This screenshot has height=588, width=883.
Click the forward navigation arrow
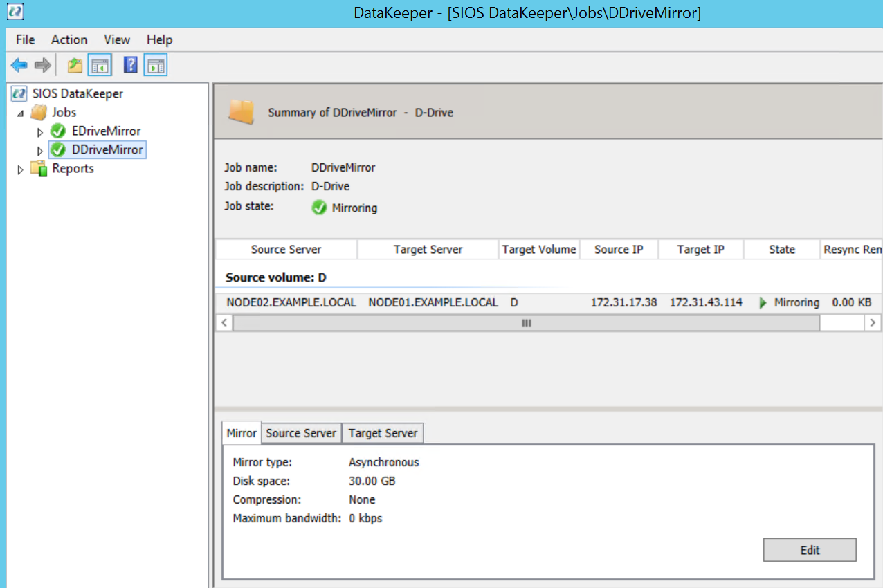[x=41, y=65]
